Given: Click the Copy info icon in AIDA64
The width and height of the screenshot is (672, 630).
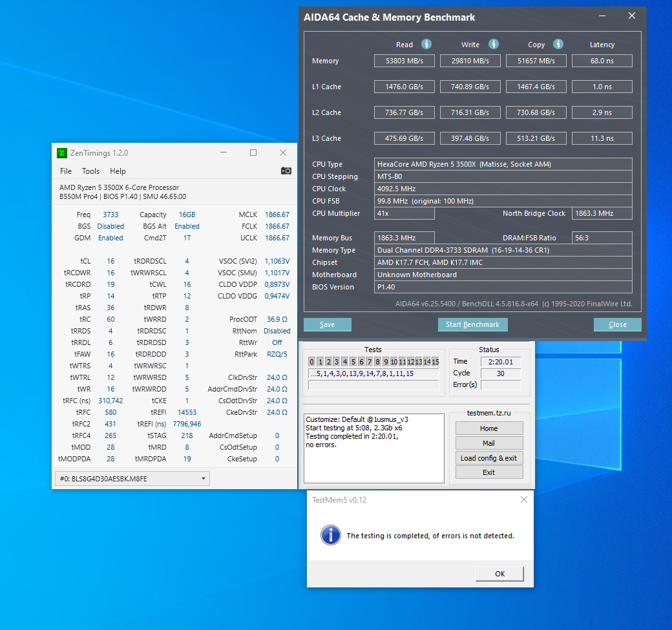Looking at the screenshot, I should point(558,44).
